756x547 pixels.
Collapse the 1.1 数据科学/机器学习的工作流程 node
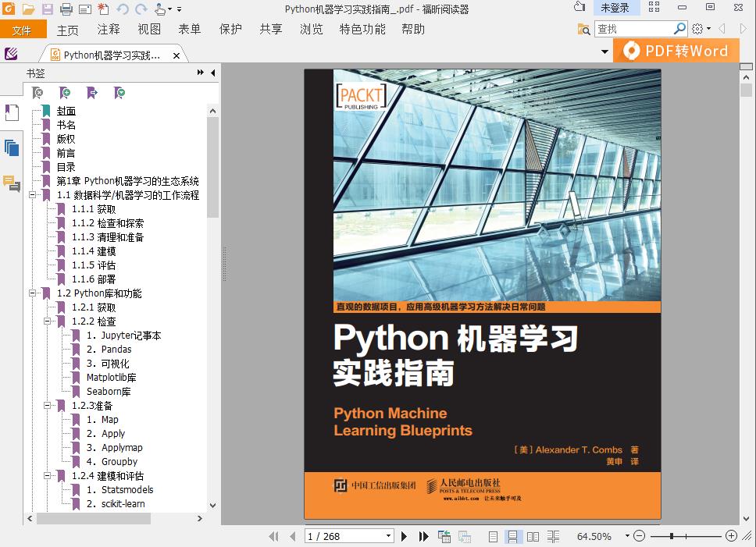[x=32, y=195]
